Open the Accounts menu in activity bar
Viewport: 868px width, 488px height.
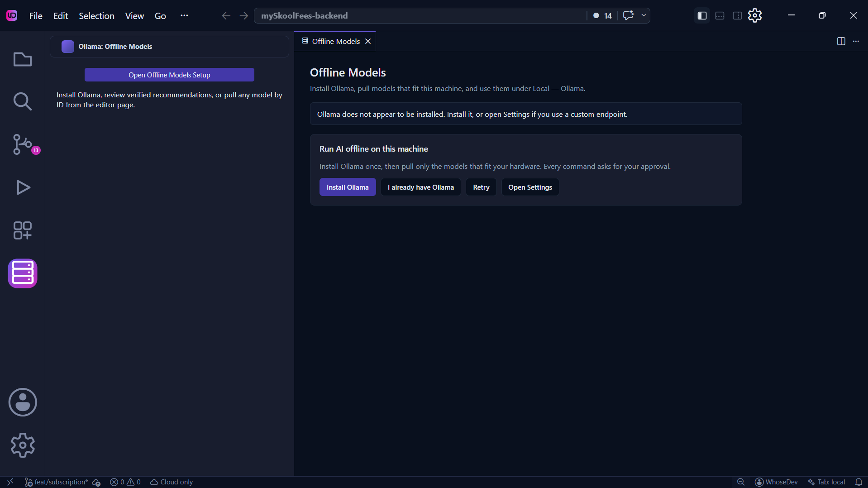(22, 402)
